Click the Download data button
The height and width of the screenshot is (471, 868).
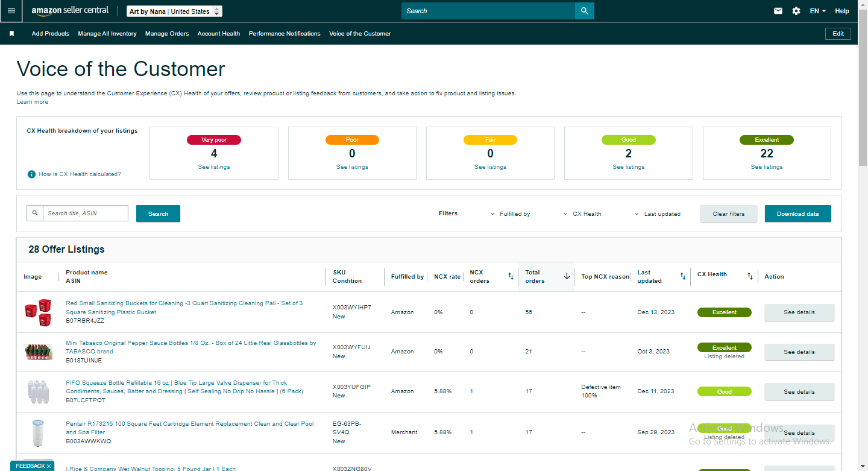[797, 213]
